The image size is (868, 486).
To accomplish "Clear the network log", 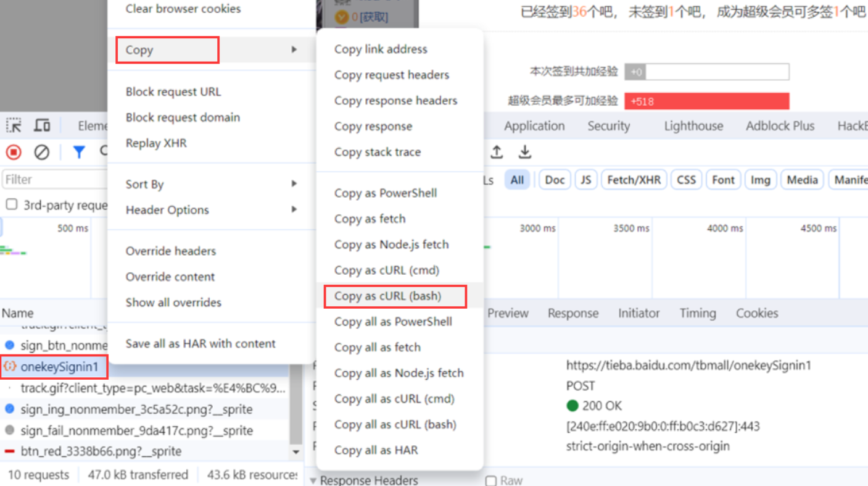I will click(41, 152).
